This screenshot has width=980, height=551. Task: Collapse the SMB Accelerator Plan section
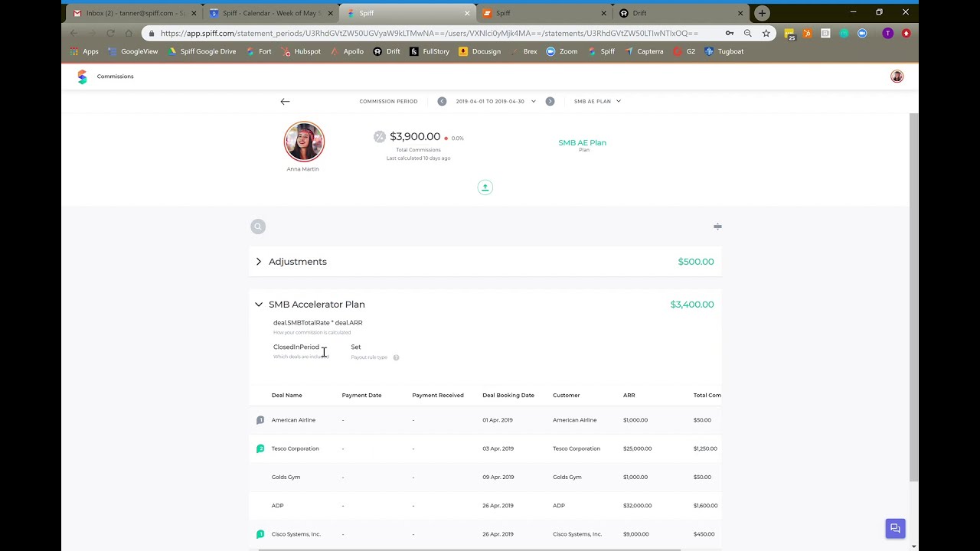pyautogui.click(x=259, y=305)
